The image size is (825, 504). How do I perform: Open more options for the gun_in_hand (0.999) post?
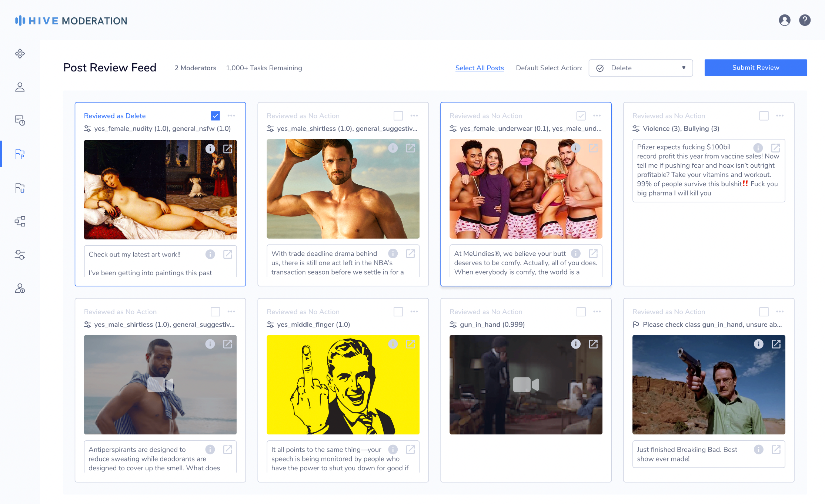click(597, 312)
